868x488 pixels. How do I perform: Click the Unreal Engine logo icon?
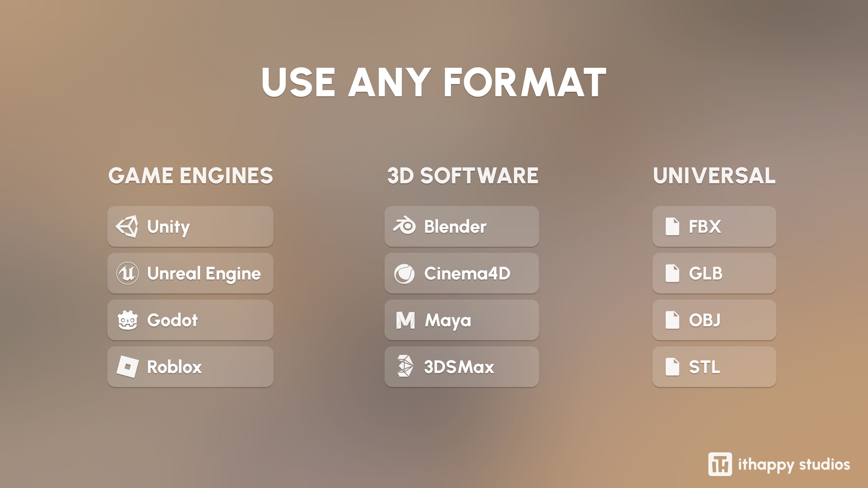pos(127,273)
